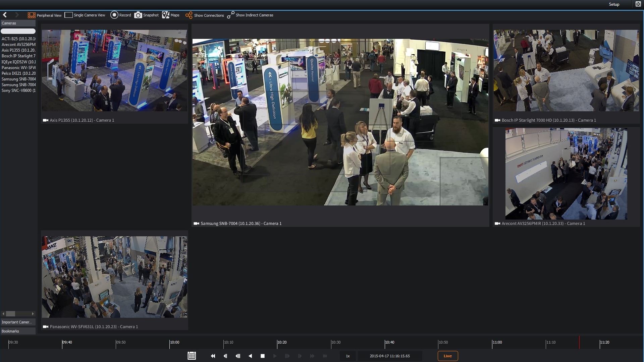Click timeline at 10:00 marker
Screen dimensions: 644x362
click(174, 342)
